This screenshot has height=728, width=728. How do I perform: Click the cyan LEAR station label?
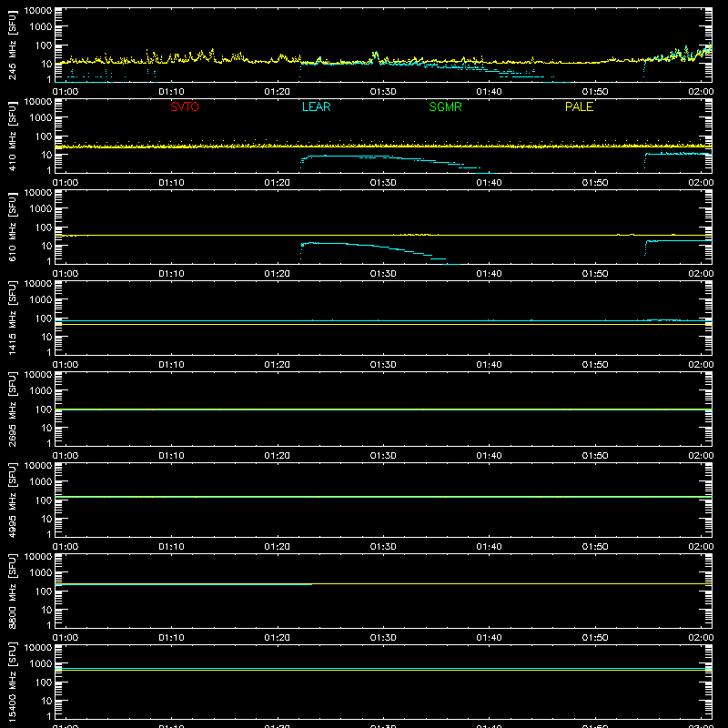[x=316, y=106]
